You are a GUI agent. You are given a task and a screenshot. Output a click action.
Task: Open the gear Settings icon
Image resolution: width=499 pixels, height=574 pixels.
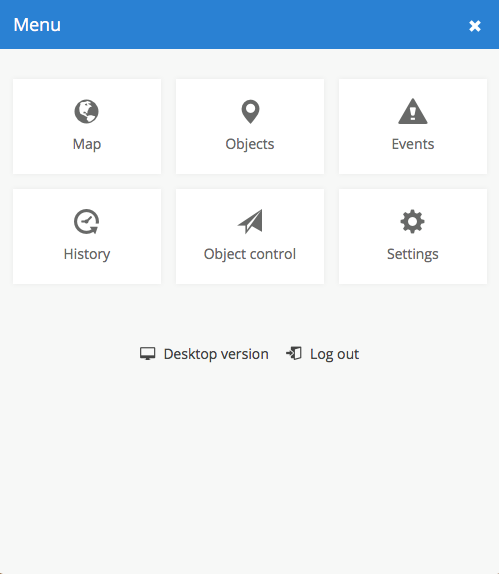click(x=412, y=221)
